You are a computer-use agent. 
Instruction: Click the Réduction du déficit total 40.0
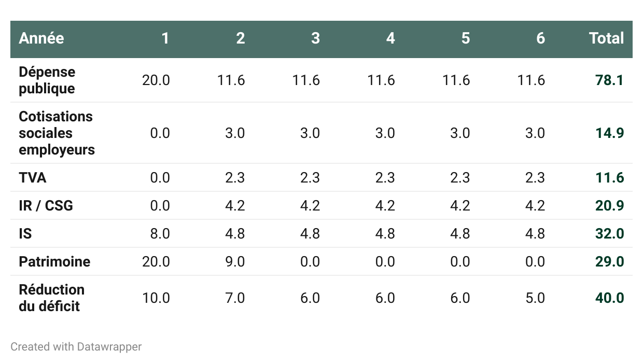click(x=609, y=298)
